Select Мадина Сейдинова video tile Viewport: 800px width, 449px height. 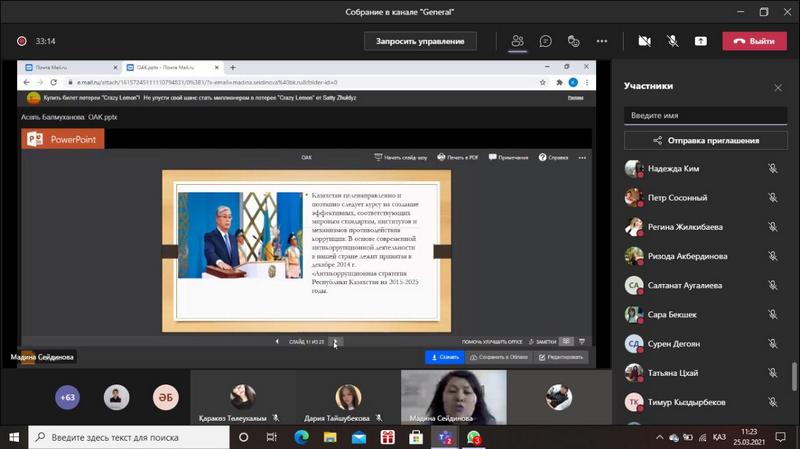click(454, 397)
